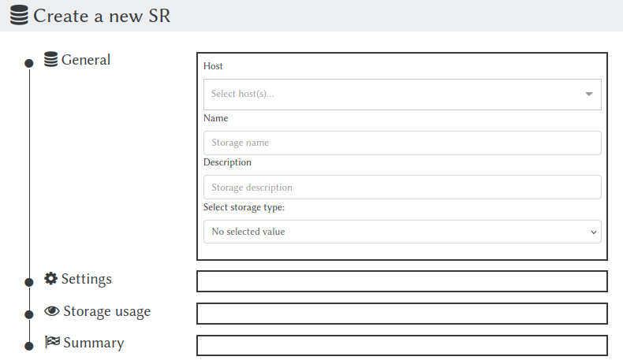Click the Summary checkered flag icon
Viewport: 623px width, 364px height.
coord(52,342)
